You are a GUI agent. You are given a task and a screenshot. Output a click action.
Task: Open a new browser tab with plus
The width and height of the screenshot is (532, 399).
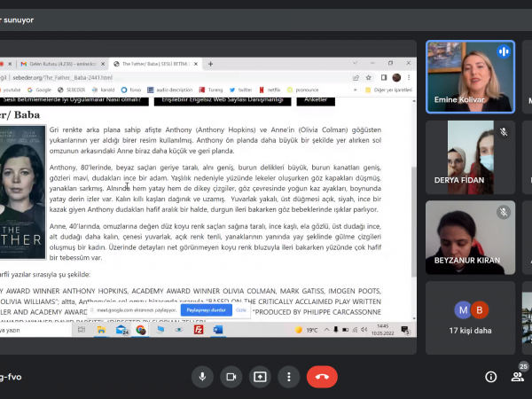(x=210, y=64)
